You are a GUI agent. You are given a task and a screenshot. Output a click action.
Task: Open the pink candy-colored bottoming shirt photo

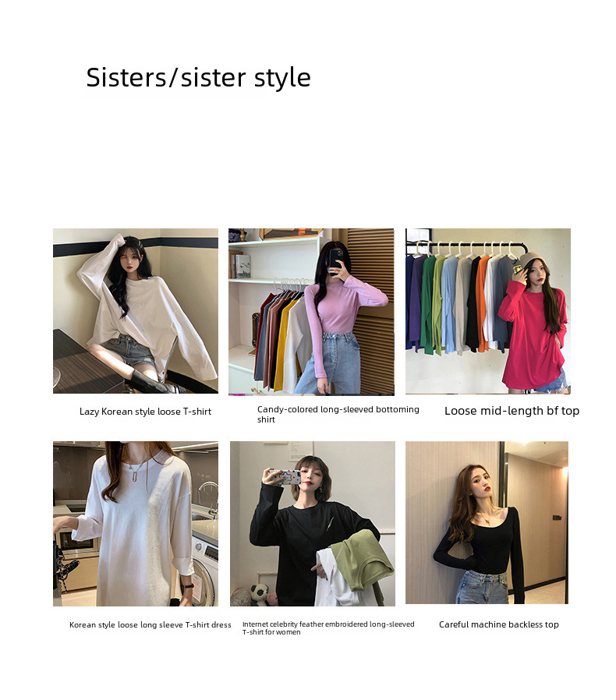(311, 312)
